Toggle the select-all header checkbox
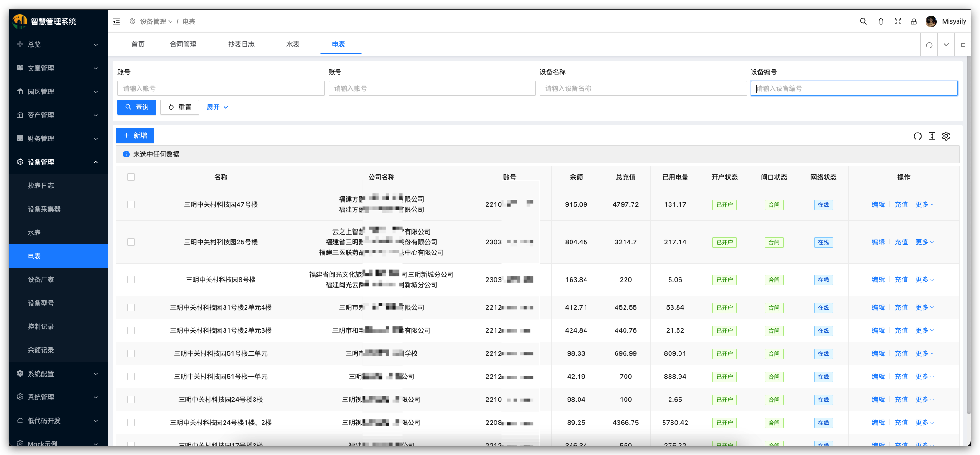The height and width of the screenshot is (455, 980). (x=131, y=177)
